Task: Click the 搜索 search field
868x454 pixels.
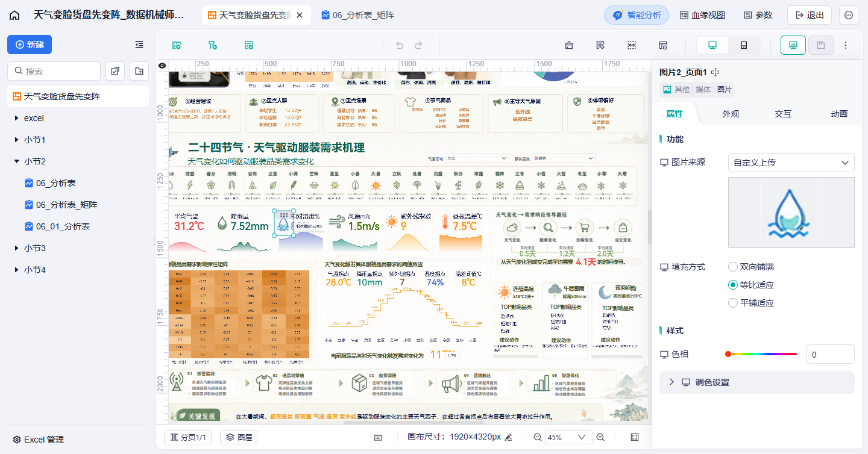Action: pos(54,71)
